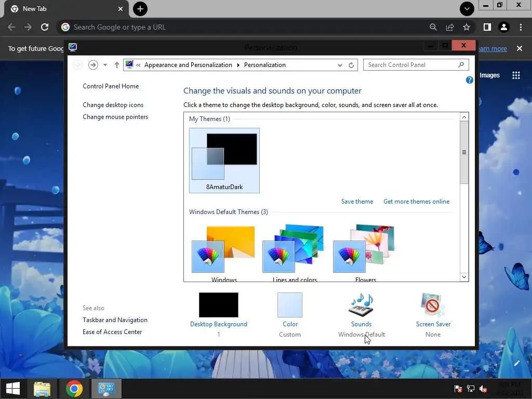Click the theme list scrollbar thumb

point(464,152)
